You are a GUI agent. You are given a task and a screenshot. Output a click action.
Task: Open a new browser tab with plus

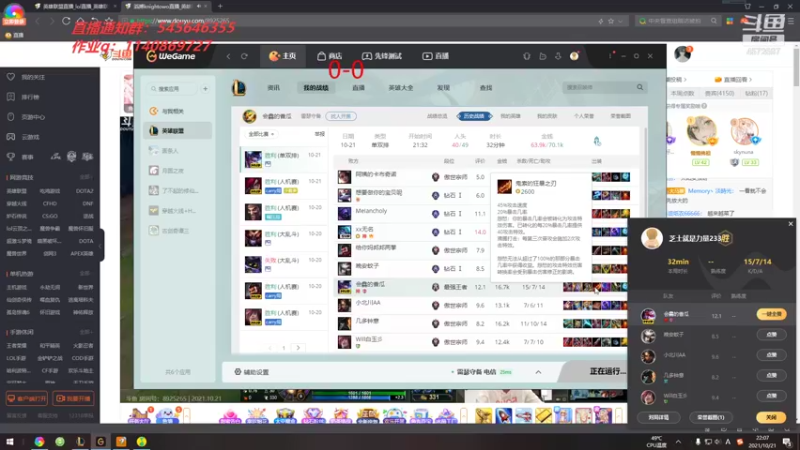(x=220, y=6)
